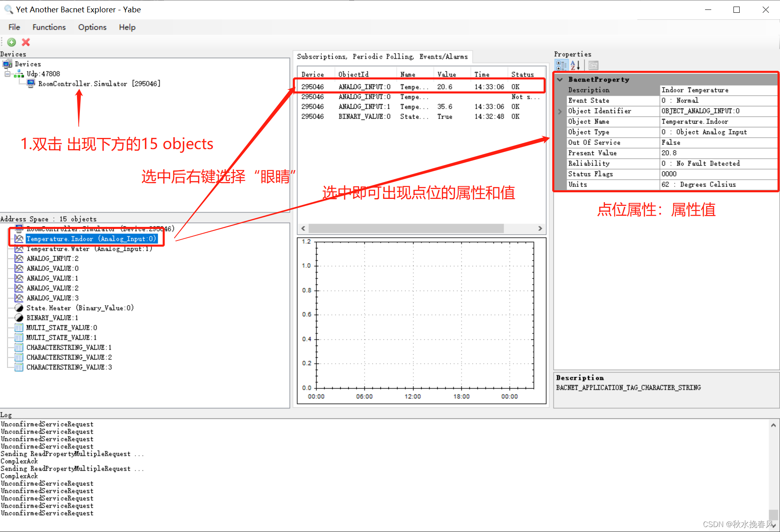Click the Present Value field 20.8
Image resolution: width=780 pixels, height=532 pixels.
pyautogui.click(x=718, y=153)
